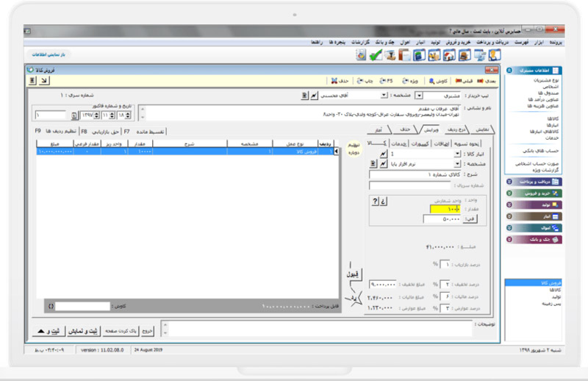Switch to the درج ردیف tab

point(456,130)
